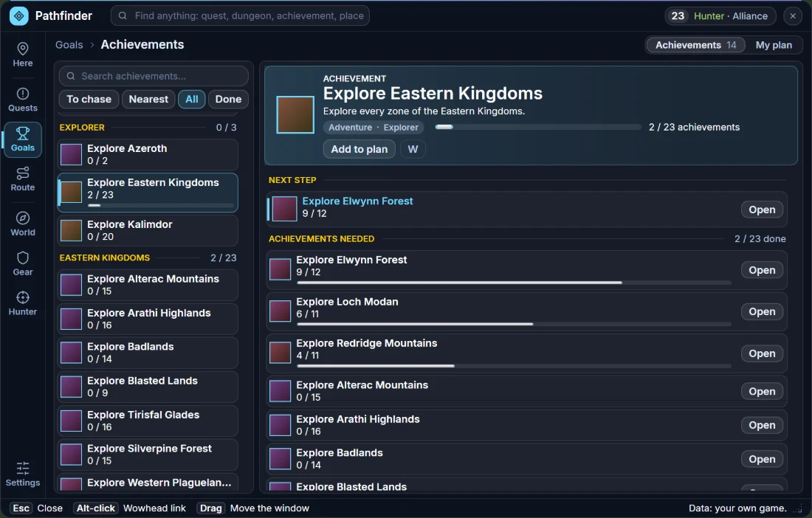Open Explore Badlands in needed list
The image size is (812, 518).
click(762, 459)
